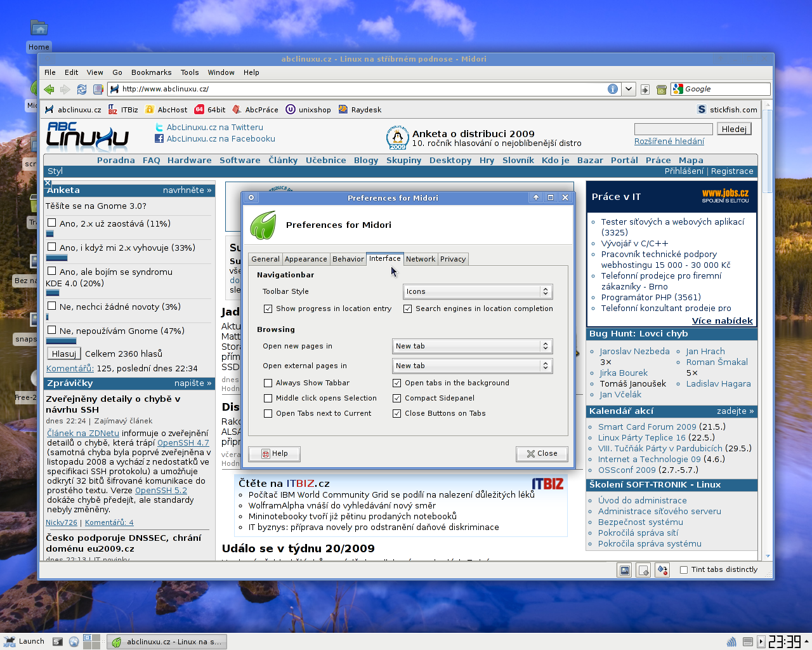Viewport: 812px width, 650px height.
Task: Open Raydesk bookmark in bookmarks bar
Action: click(360, 110)
